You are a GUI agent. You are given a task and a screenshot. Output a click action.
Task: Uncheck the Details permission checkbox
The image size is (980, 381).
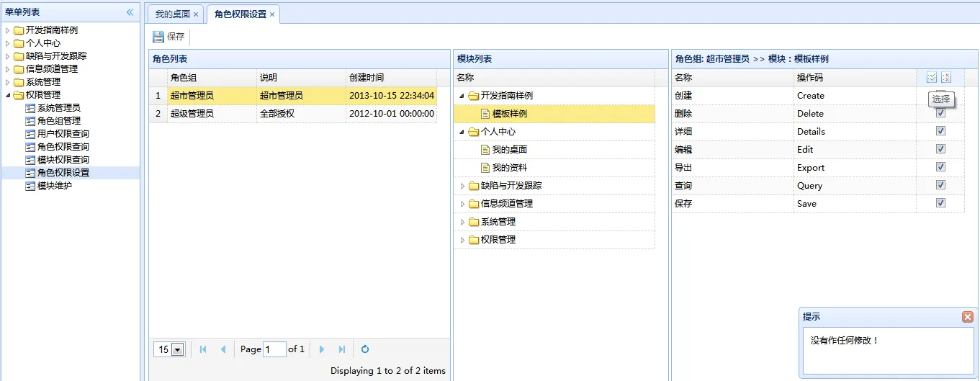pos(940,131)
